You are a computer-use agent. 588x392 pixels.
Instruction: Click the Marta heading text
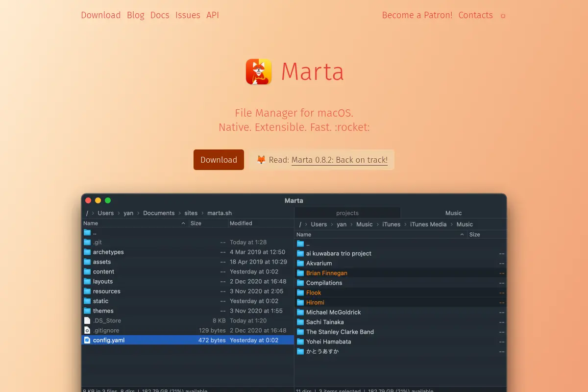pos(313,72)
